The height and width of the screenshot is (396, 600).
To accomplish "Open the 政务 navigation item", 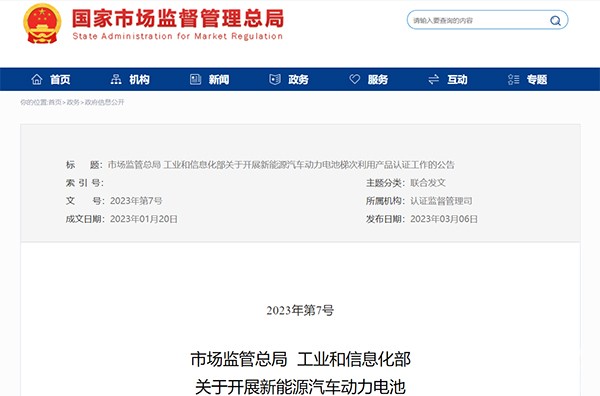I will [x=298, y=80].
